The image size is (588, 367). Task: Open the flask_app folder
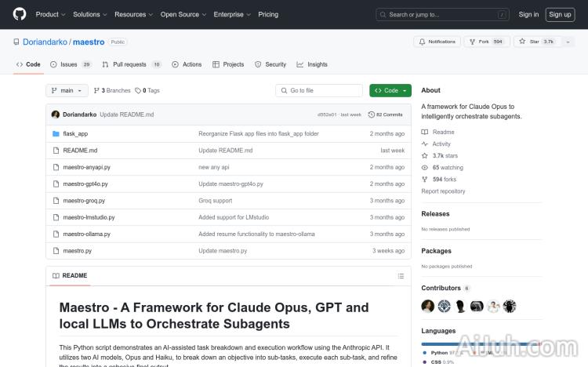[75, 134]
